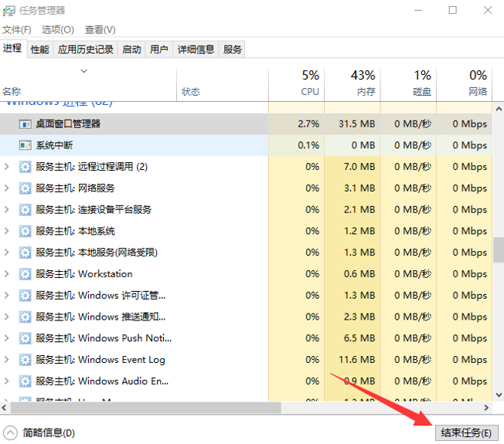Sort processes by the 内存 column header
This screenshot has width=504, height=444.
click(365, 83)
